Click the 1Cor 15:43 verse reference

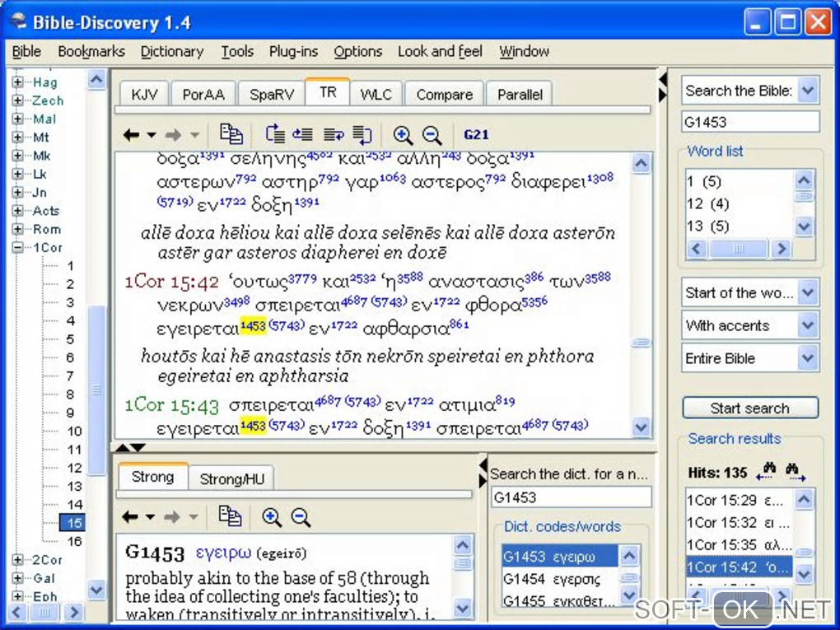tap(172, 406)
